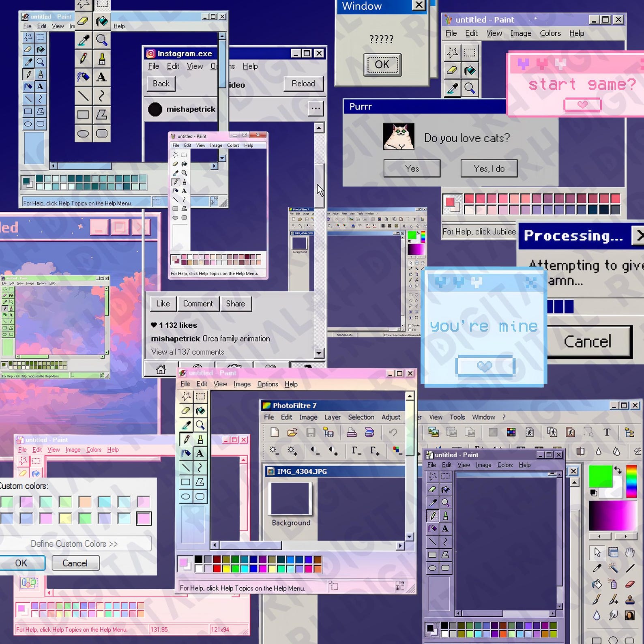Click "View all 137 comments" in Instagram.exe
This screenshot has width=644, height=644.
(x=188, y=352)
